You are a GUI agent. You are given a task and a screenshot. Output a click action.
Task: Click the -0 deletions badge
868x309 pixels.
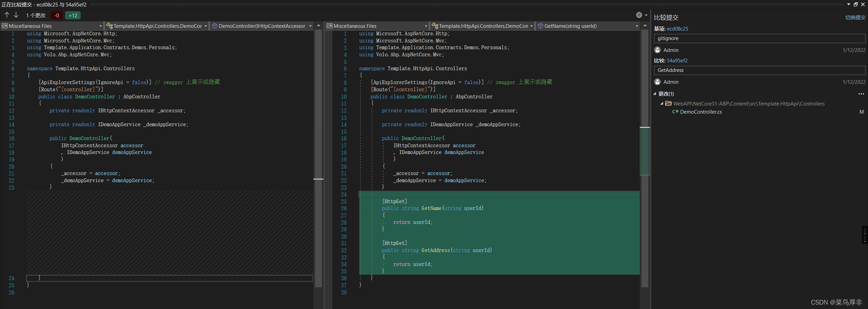pyautogui.click(x=57, y=15)
